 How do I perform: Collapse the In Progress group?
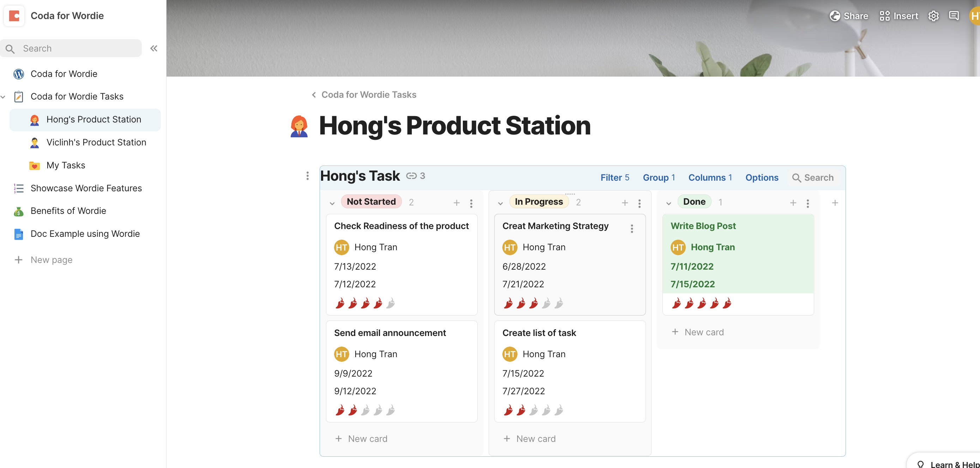tap(500, 203)
